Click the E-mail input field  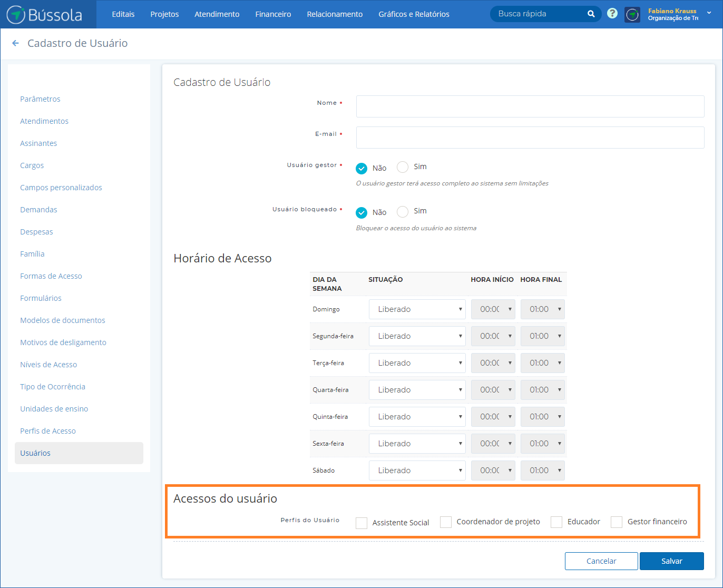[x=530, y=138]
